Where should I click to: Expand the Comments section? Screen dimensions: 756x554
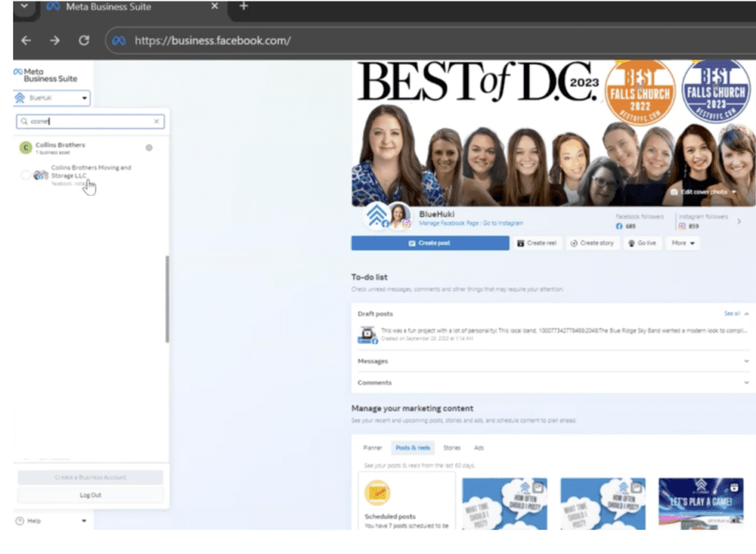coord(746,383)
